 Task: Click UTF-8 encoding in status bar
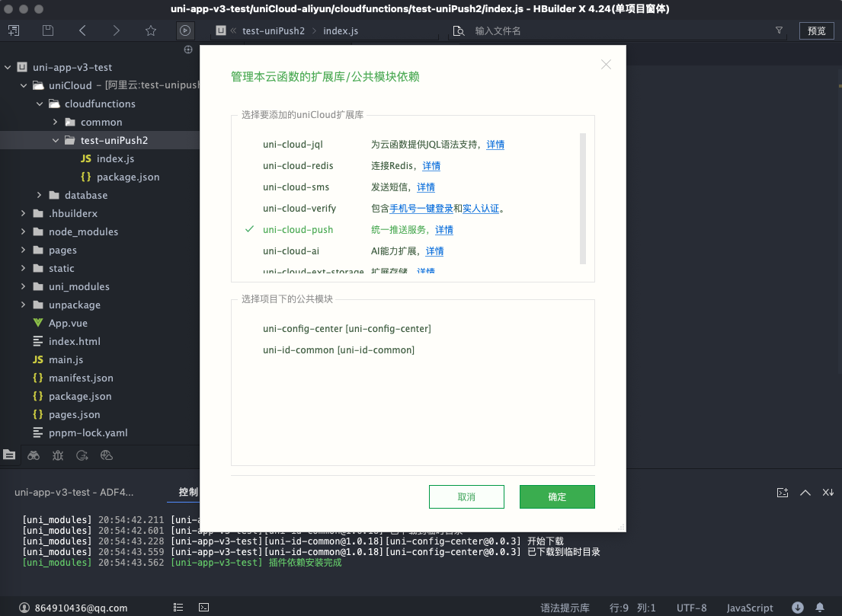(692, 608)
